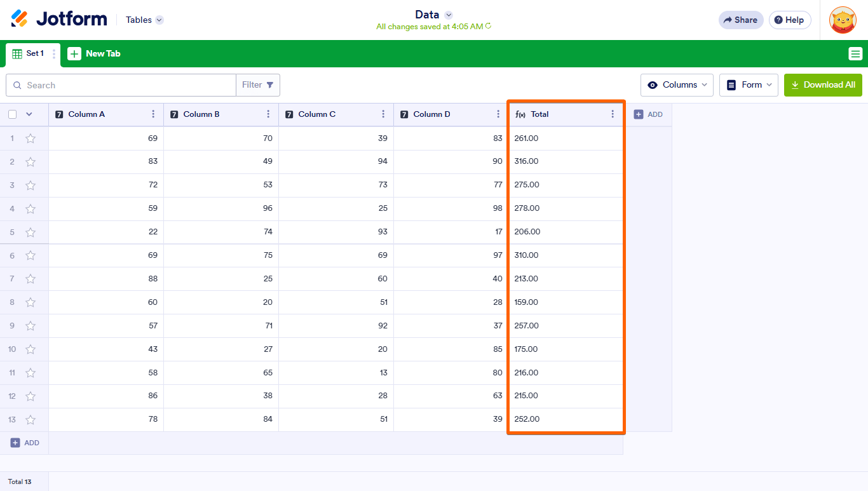Create a New Tab
868x491 pixels.
[95, 54]
